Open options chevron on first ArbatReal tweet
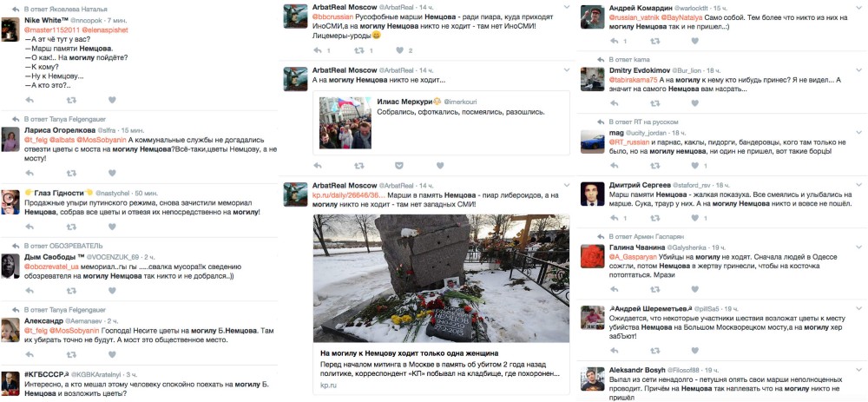This screenshot has width=868, height=402. pyautogui.click(x=566, y=7)
